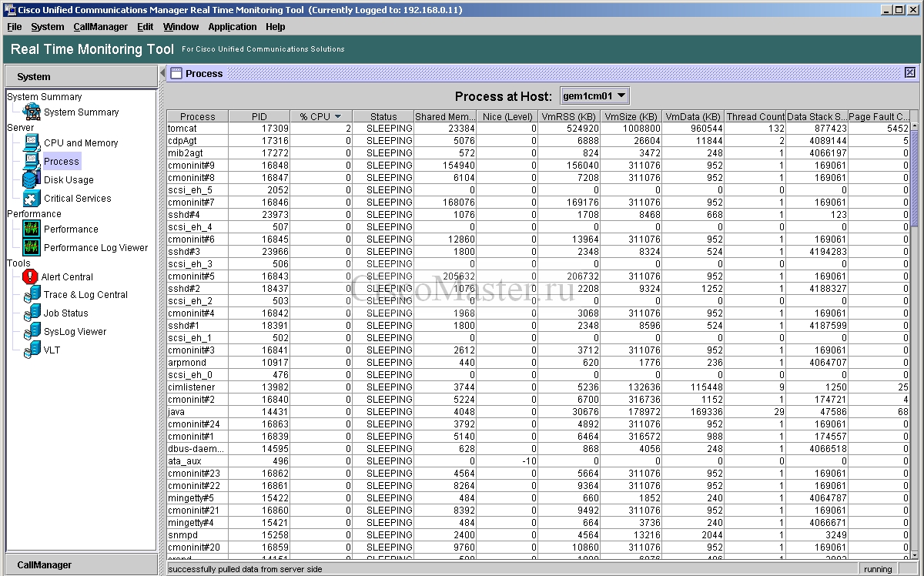Select the System drawer tab
924x576 pixels.
[81, 76]
